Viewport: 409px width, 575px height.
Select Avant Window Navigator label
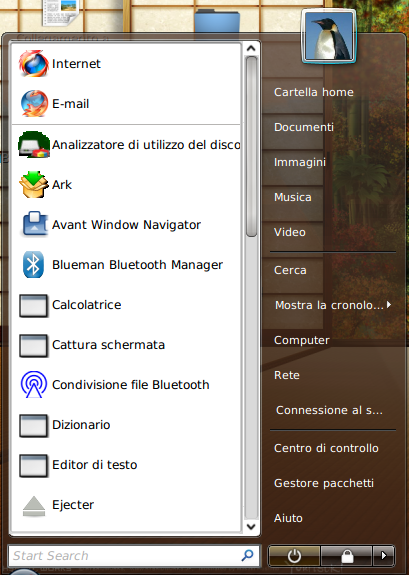point(126,225)
